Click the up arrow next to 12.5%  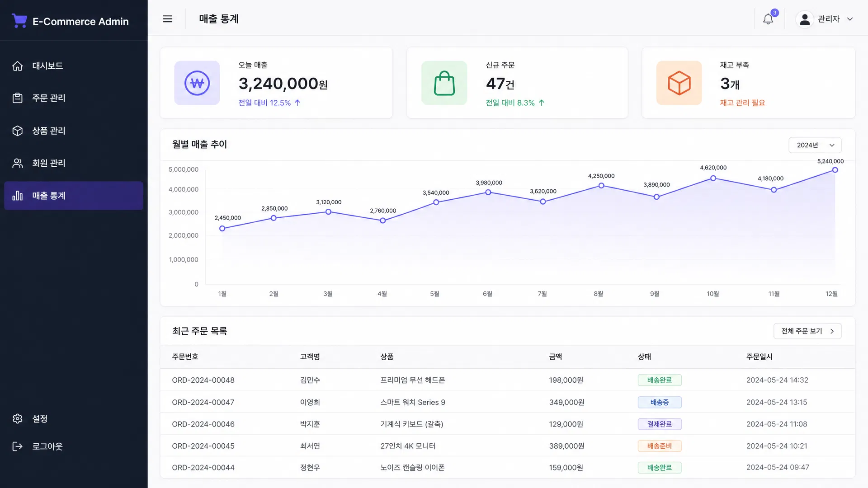coord(297,103)
